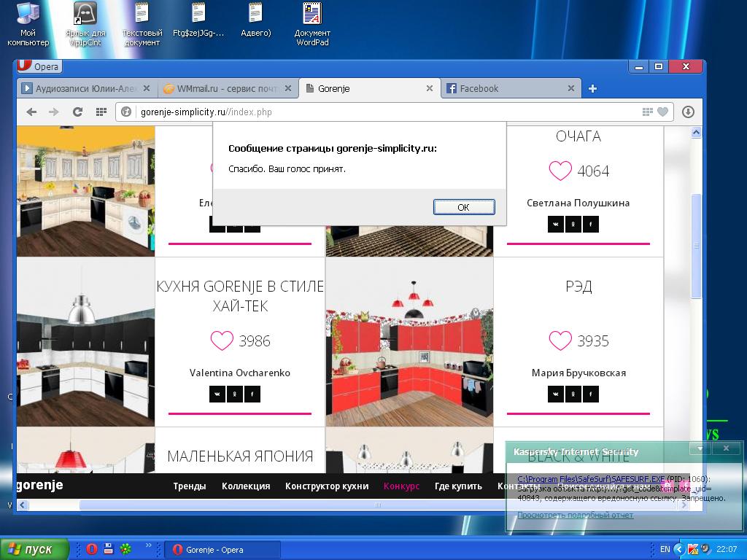Screen dimensions: 747x560
Task: Switch to the Аудиозаписи Юлии tab
Action: pyautogui.click(x=86, y=88)
